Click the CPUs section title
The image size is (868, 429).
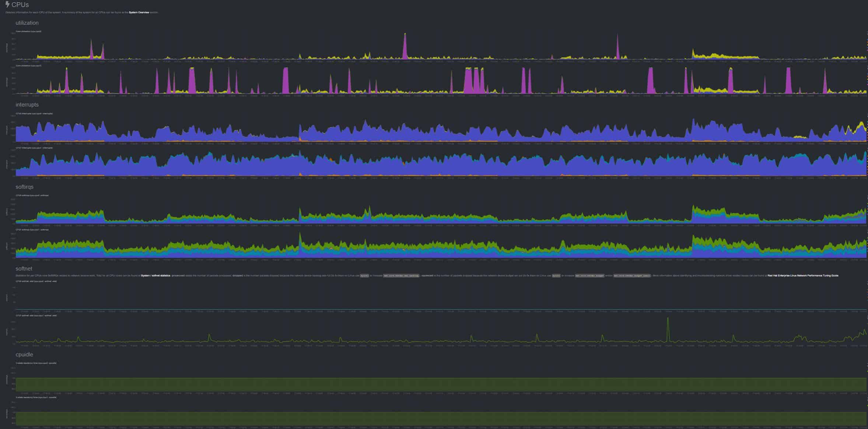pyautogui.click(x=20, y=5)
